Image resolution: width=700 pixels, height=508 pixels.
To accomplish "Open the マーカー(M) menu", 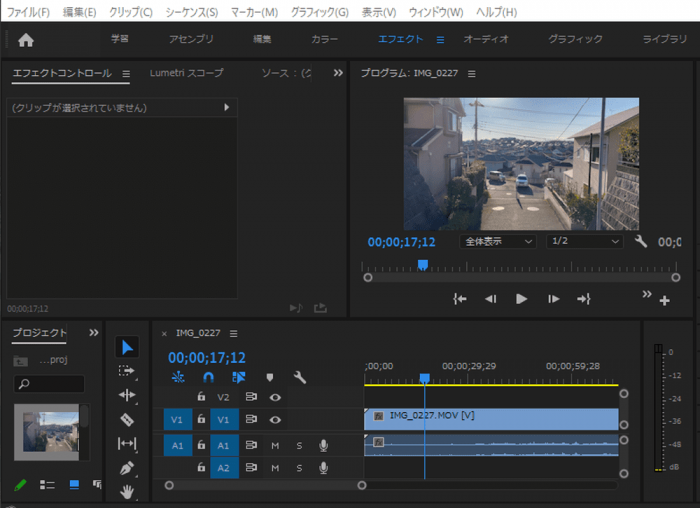I will 254,12.
